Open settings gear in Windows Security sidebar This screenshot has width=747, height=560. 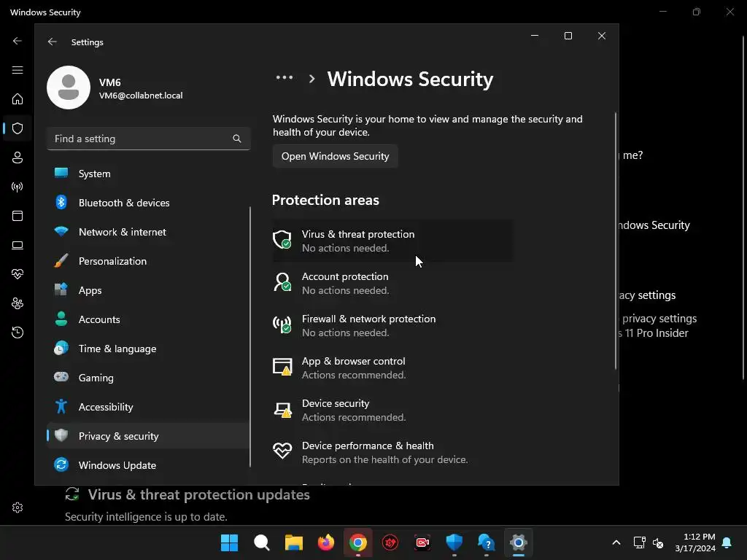18,507
